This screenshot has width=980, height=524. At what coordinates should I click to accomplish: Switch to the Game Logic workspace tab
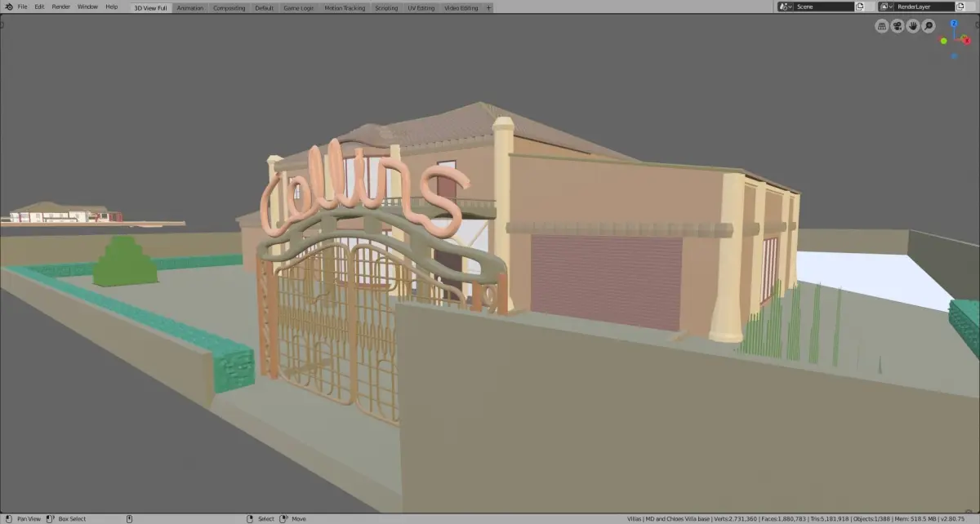[x=298, y=7]
